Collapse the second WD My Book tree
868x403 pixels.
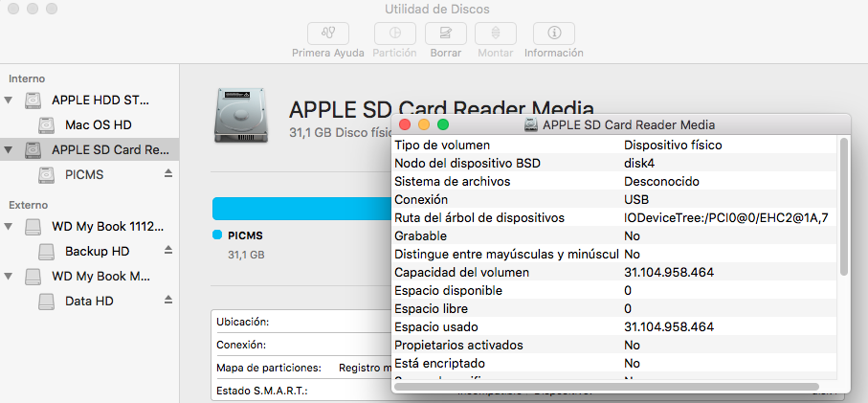[x=10, y=277]
